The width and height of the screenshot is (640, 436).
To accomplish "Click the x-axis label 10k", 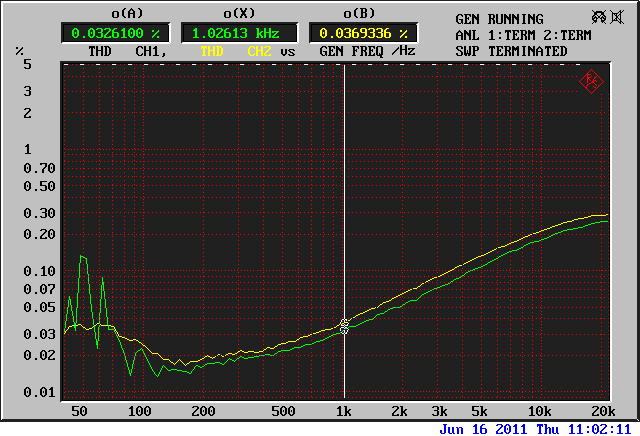I will pos(540,411).
